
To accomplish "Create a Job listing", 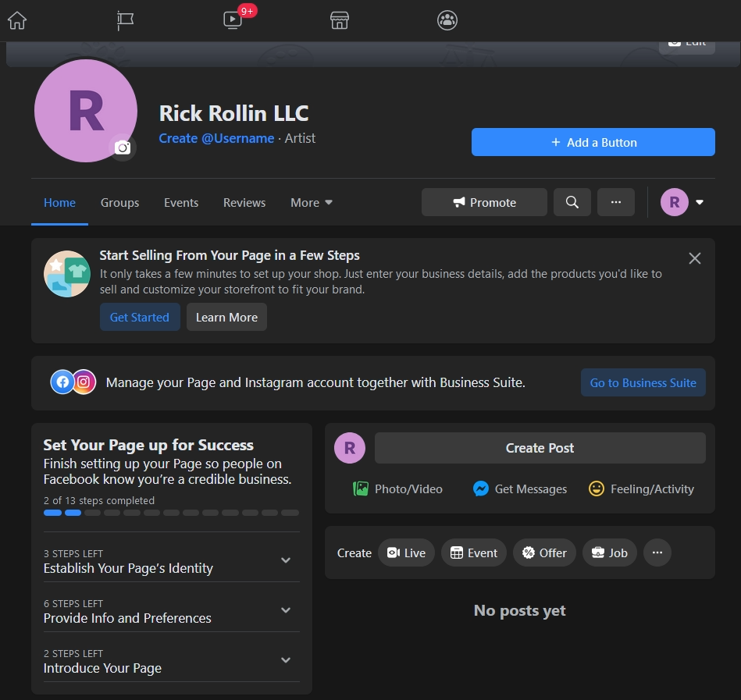I will (x=610, y=553).
